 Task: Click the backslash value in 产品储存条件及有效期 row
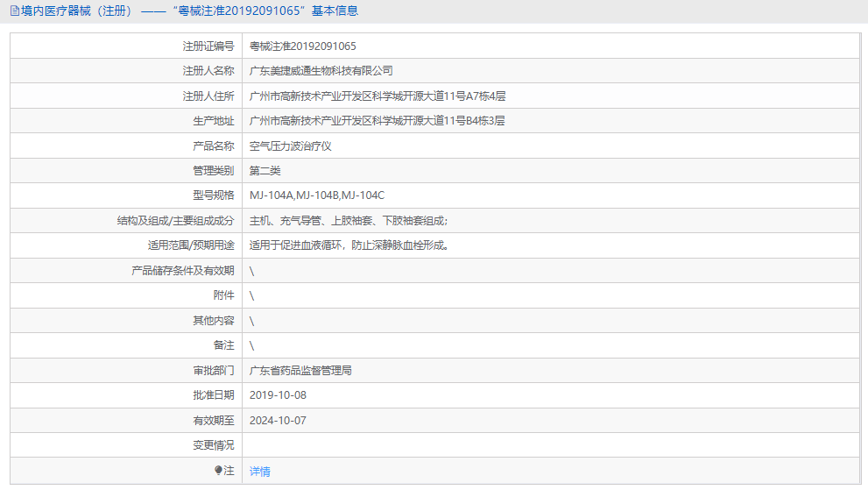[x=252, y=271]
